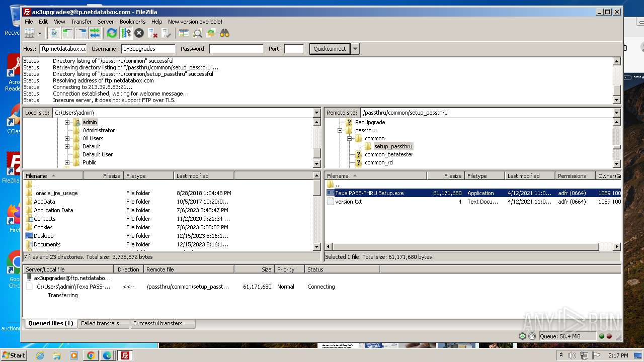Toggle synchronized browsing
Viewport: 644px width, 362px height.
[x=211, y=33]
